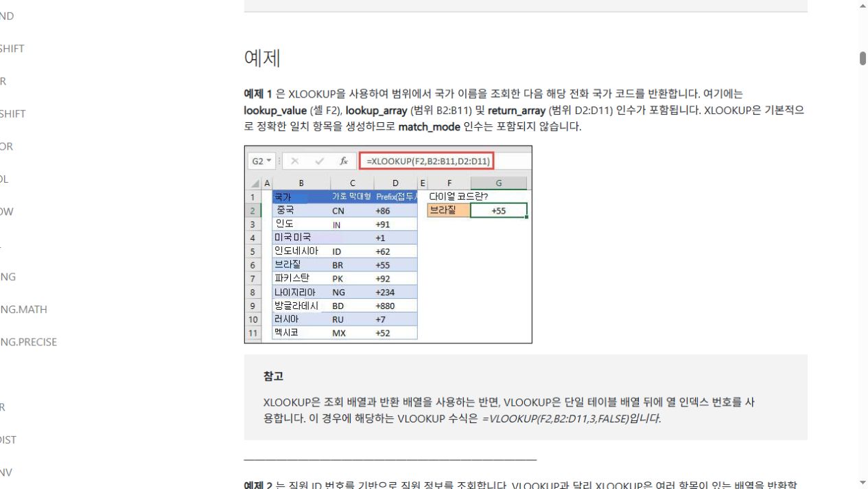
Task: Click the XLOOKUP formula in the formula bar
Action: (427, 161)
